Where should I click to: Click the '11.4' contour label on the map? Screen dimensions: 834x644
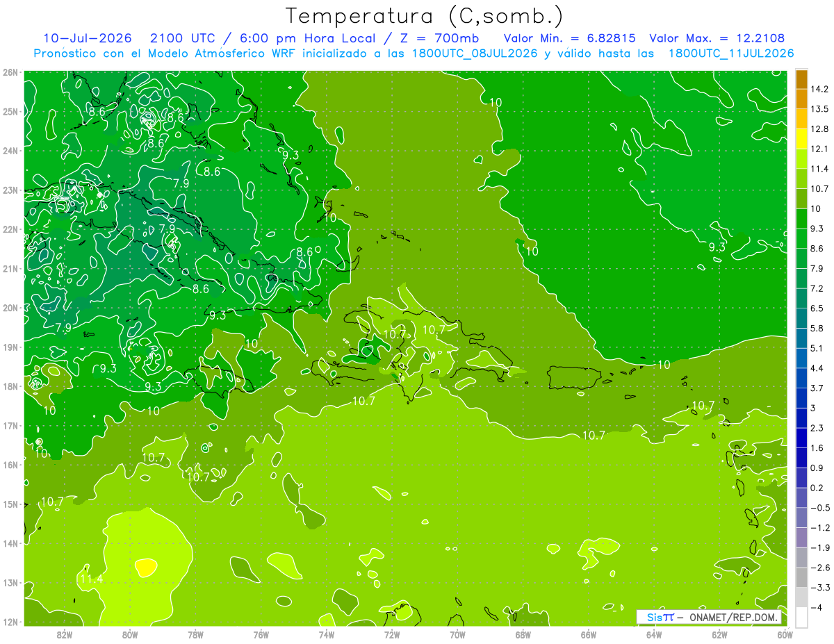click(x=91, y=579)
